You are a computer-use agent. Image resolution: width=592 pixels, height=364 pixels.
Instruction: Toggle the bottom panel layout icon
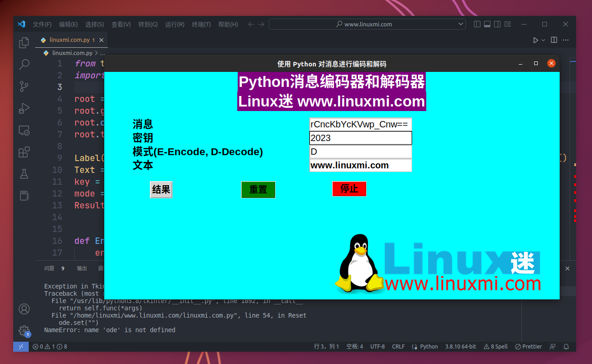(x=487, y=24)
